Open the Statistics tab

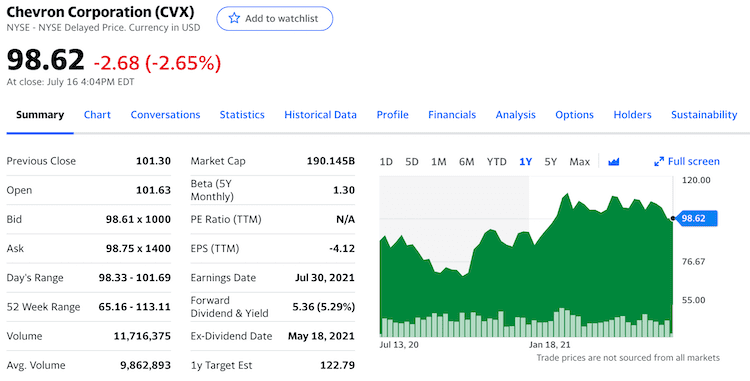[242, 115]
